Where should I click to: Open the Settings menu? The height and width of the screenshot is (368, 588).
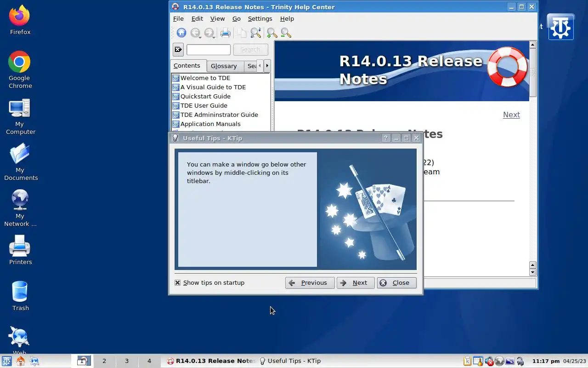(x=260, y=19)
